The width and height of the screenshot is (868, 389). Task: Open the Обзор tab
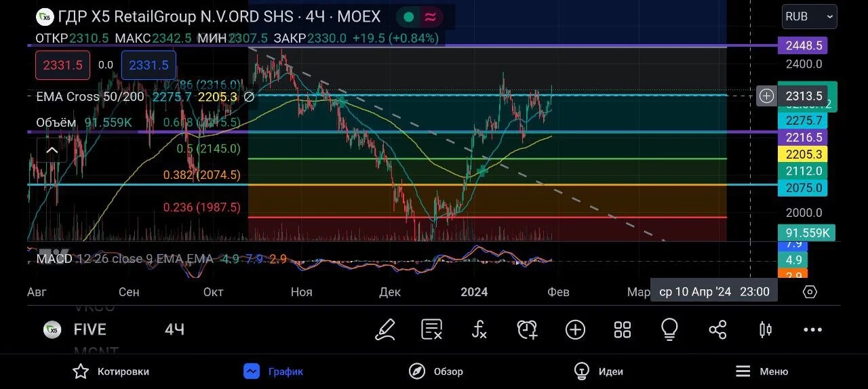point(436,371)
